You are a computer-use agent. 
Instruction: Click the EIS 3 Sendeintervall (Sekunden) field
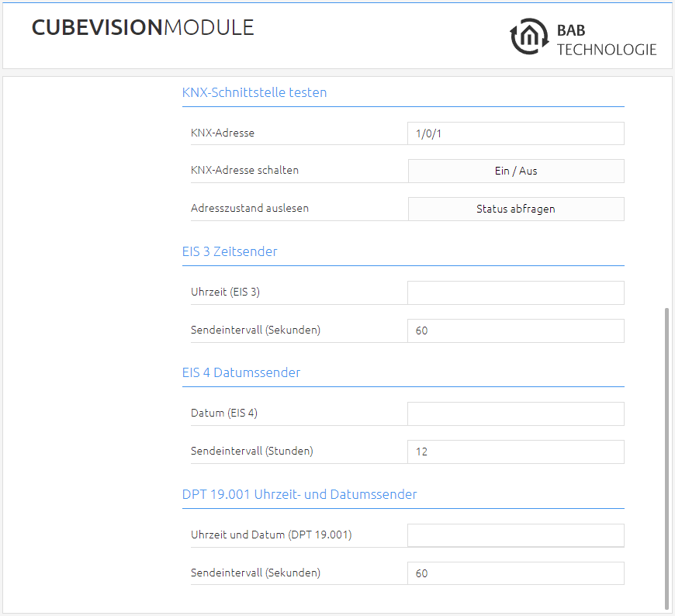pyautogui.click(x=516, y=330)
